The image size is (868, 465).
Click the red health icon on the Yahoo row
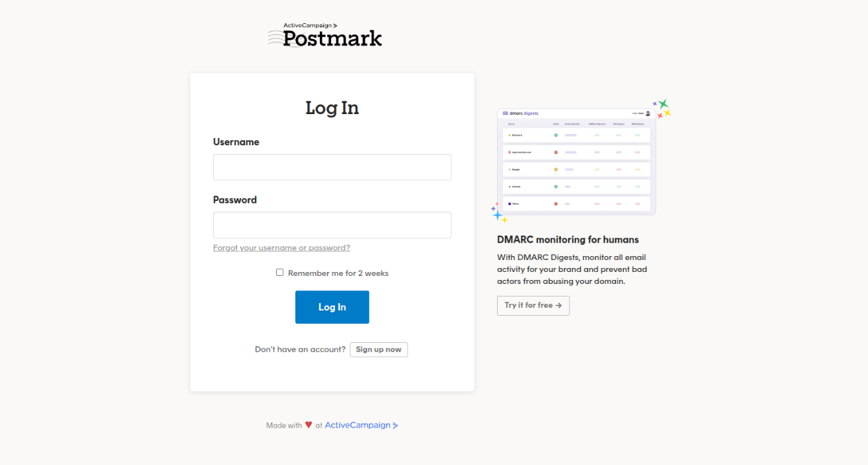tap(556, 204)
